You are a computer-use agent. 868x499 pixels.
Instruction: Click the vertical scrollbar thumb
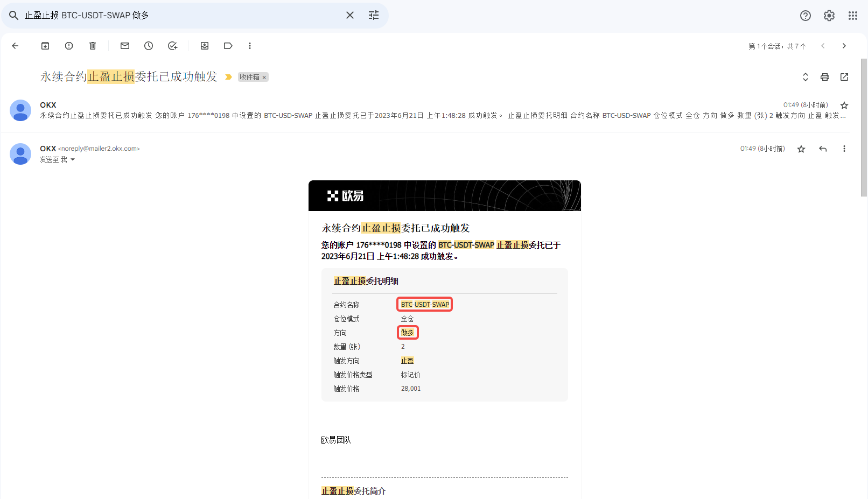coord(864,127)
